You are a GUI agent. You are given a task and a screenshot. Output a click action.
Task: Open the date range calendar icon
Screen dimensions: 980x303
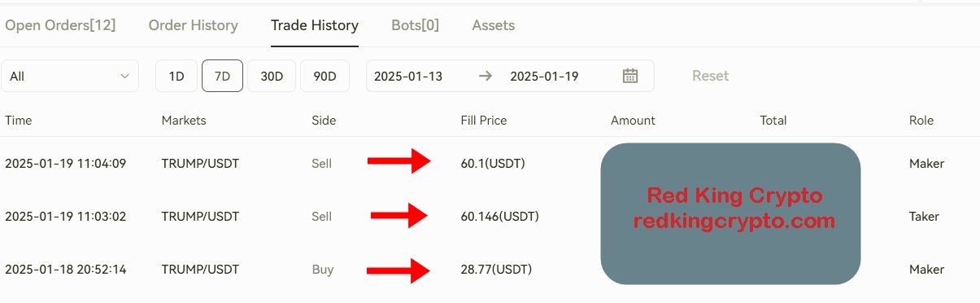point(630,76)
